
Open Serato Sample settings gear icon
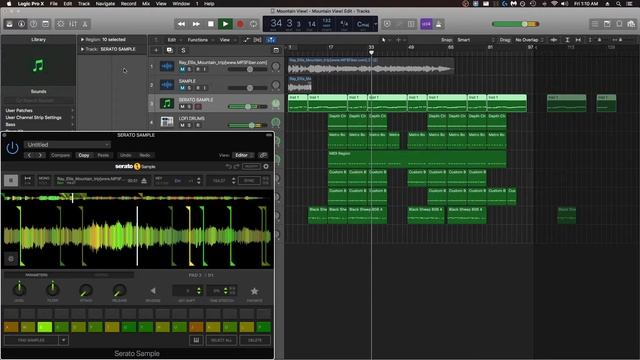pyautogui.click(x=266, y=166)
